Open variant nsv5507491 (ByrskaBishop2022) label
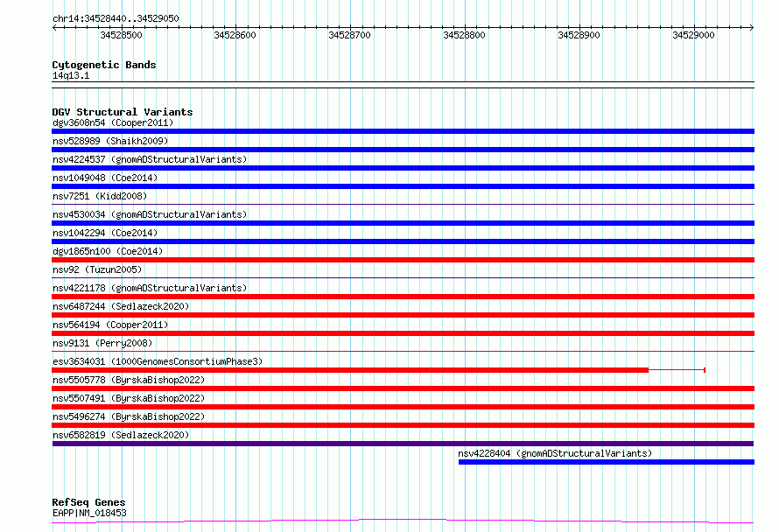The image size is (779, 532). coord(129,398)
